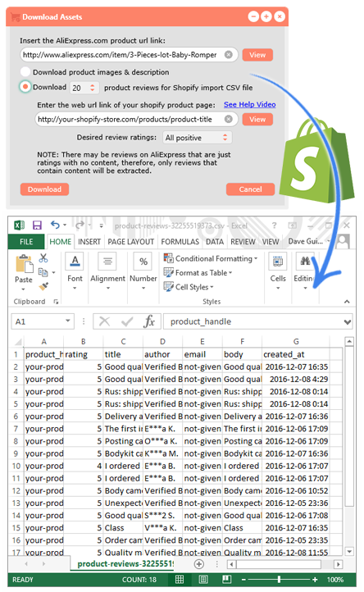This screenshot has height=592, width=364.
Task: Switch to Normal view in status bar
Action: click(x=180, y=580)
